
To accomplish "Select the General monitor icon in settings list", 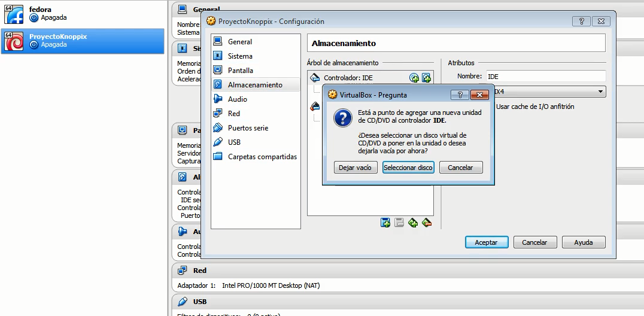I will click(x=218, y=41).
